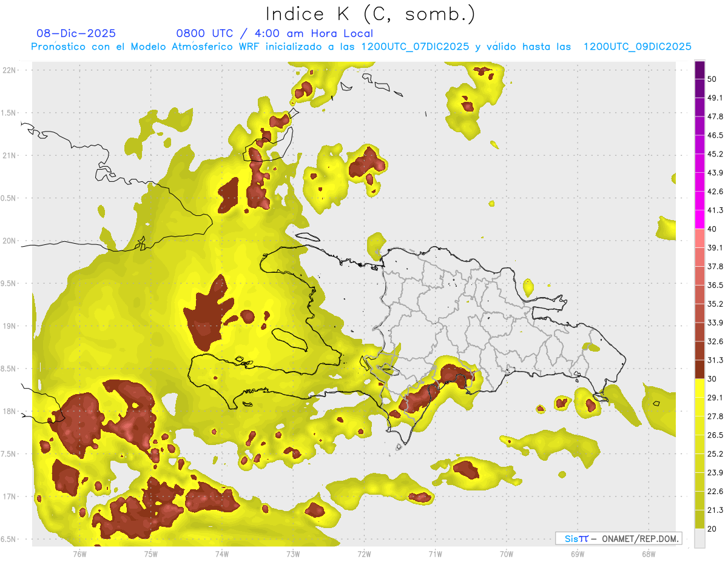Click the 72W longitude label
Screen dimensions: 728x562
[364, 554]
